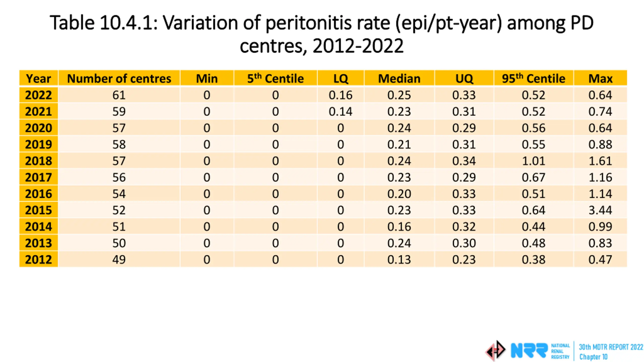Select the Year column header
Image resolution: width=644 pixels, height=362 pixels.
38,78
